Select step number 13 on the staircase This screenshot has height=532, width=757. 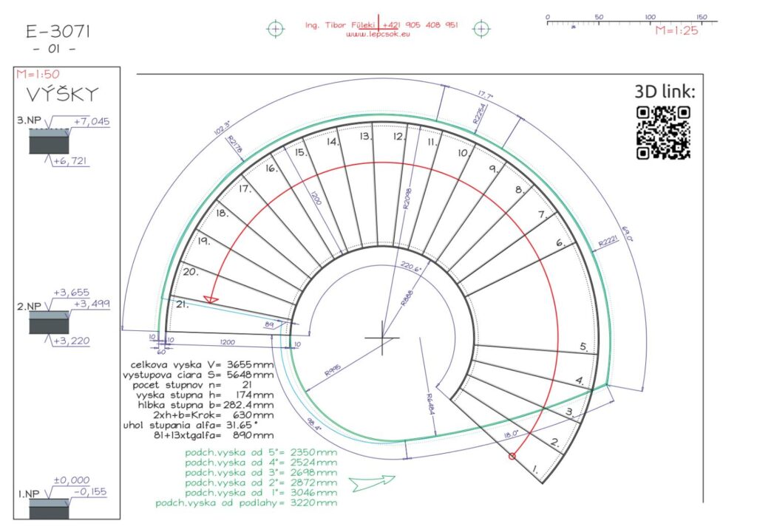[365, 137]
